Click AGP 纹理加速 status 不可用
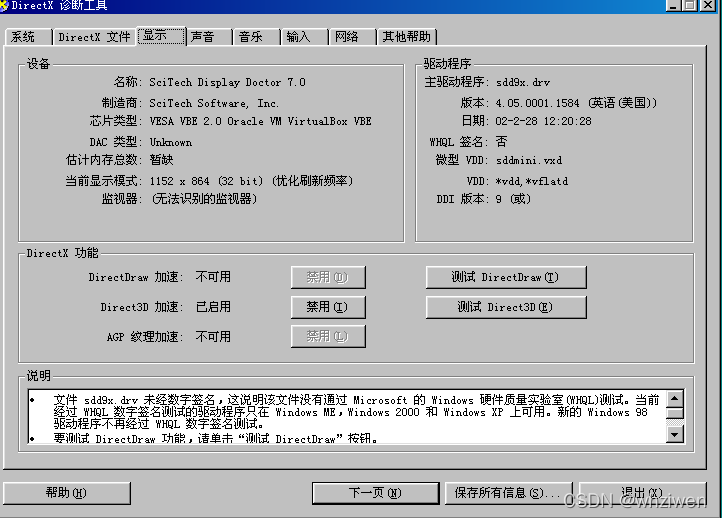Screen dimensions: 722x518 213,337
